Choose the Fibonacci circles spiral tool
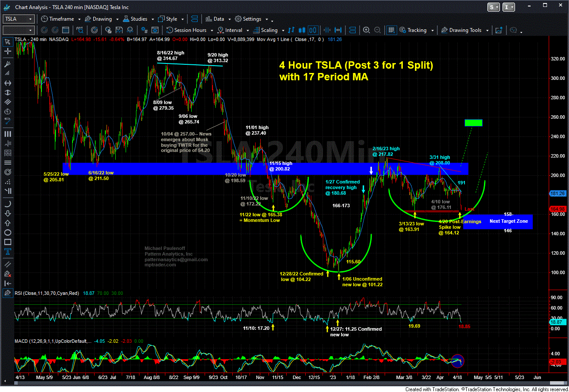This screenshot has width=569, height=392. click(7, 172)
